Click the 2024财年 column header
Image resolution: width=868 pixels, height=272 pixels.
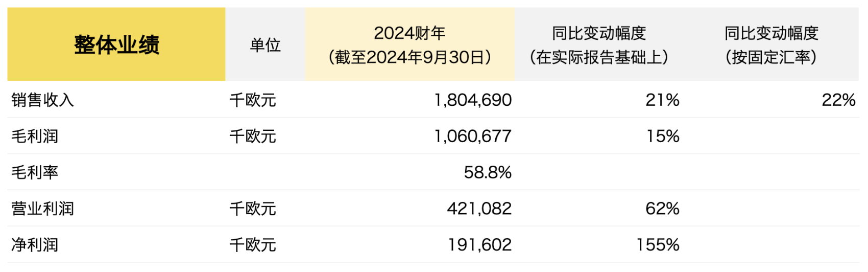409,44
